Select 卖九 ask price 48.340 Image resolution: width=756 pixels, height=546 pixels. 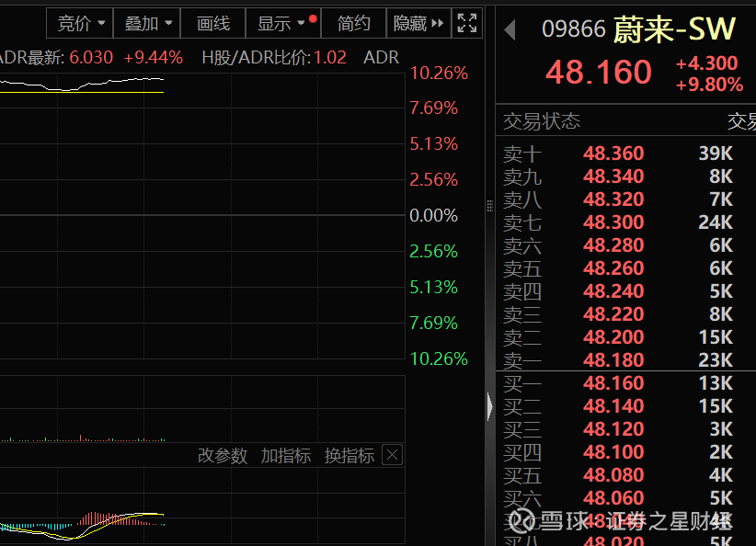613,176
